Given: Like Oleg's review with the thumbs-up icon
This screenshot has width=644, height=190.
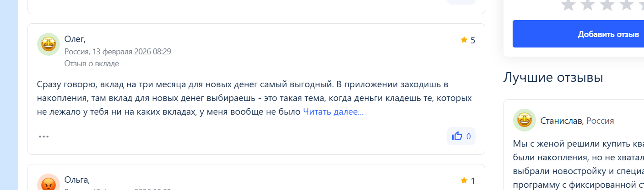Looking at the screenshot, I should click(461, 136).
